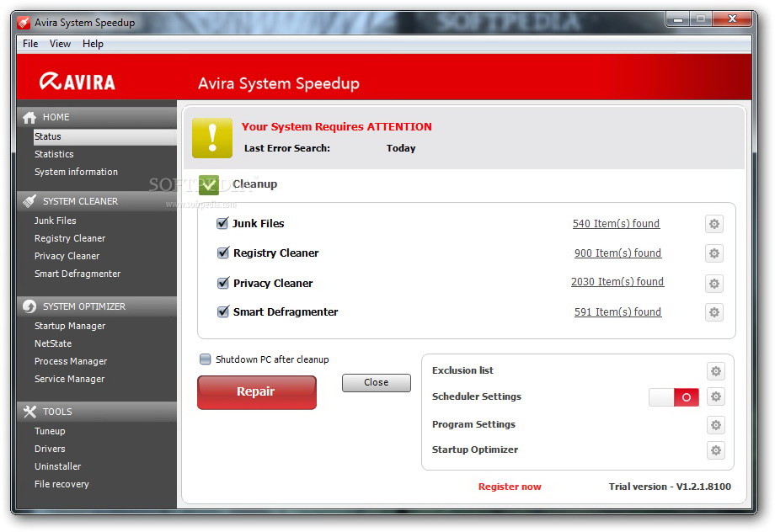Open System information in sidebar

(76, 172)
